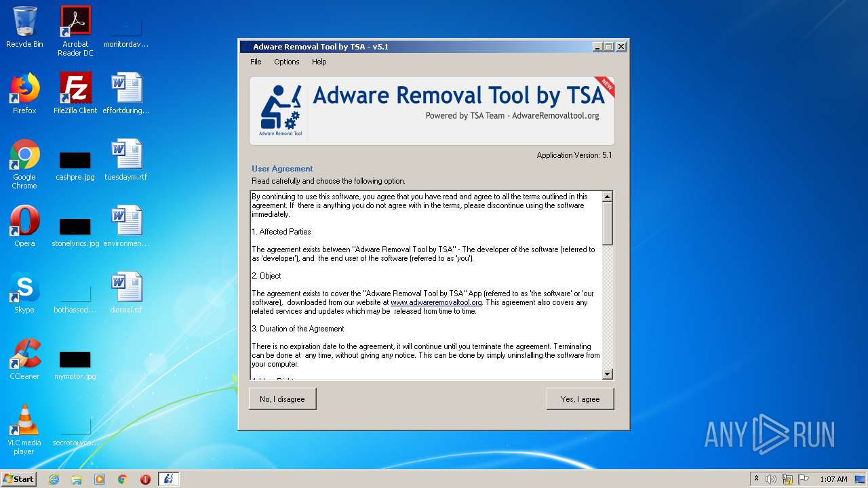Open the Options menu

[286, 62]
